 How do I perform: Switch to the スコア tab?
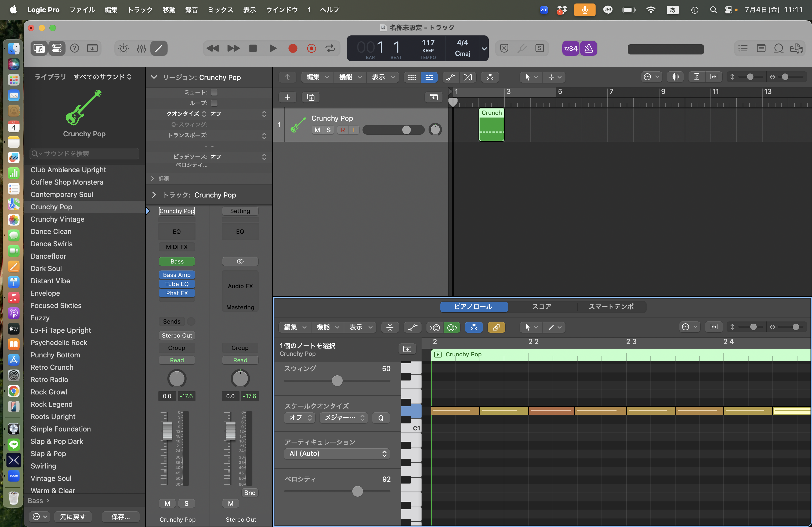(x=542, y=306)
